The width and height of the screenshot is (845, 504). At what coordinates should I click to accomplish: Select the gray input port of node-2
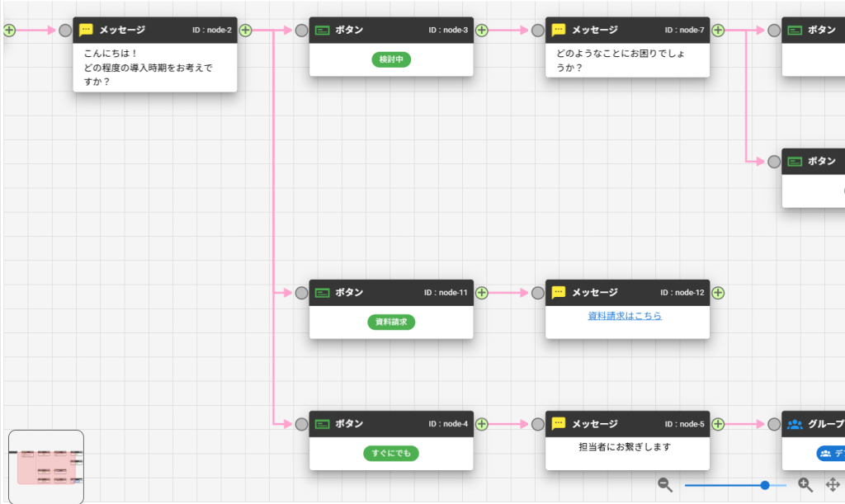[65, 31]
